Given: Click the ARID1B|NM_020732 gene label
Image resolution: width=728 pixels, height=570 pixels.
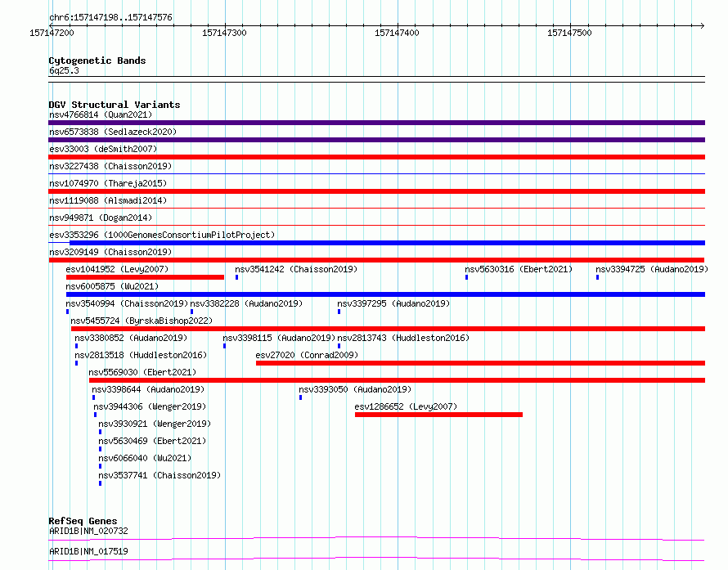Looking at the screenshot, I should click(88, 531).
